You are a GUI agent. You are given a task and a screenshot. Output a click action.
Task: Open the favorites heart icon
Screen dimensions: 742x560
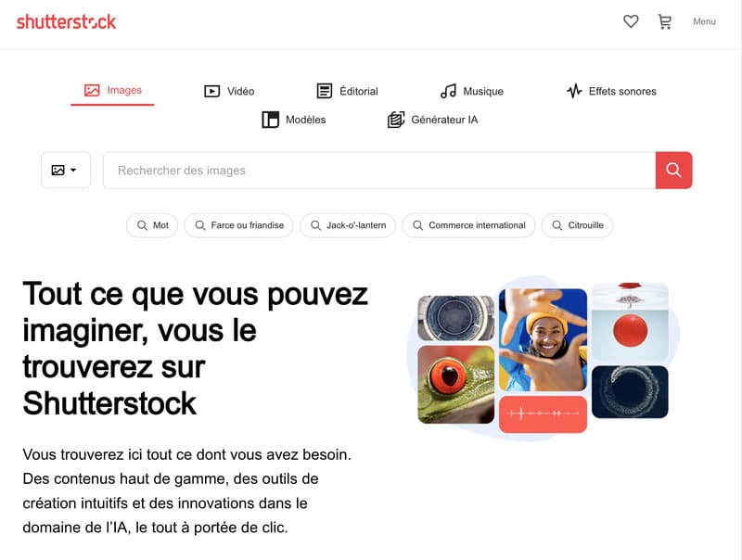click(631, 21)
